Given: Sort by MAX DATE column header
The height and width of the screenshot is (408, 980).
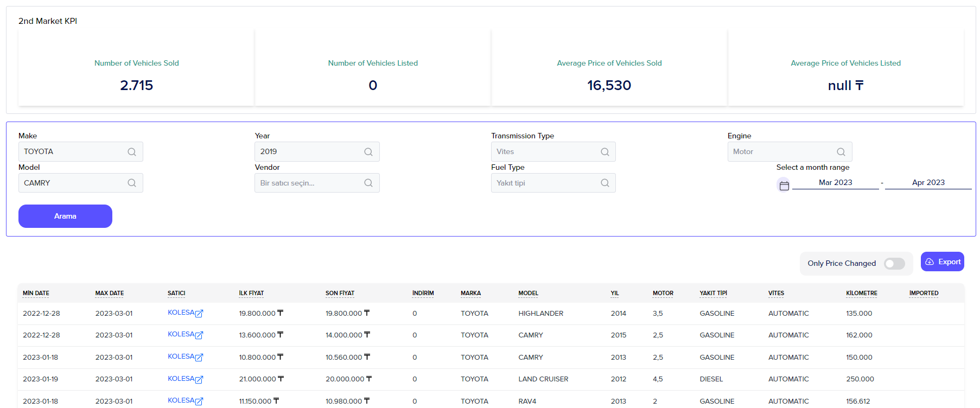Looking at the screenshot, I should pos(110,294).
